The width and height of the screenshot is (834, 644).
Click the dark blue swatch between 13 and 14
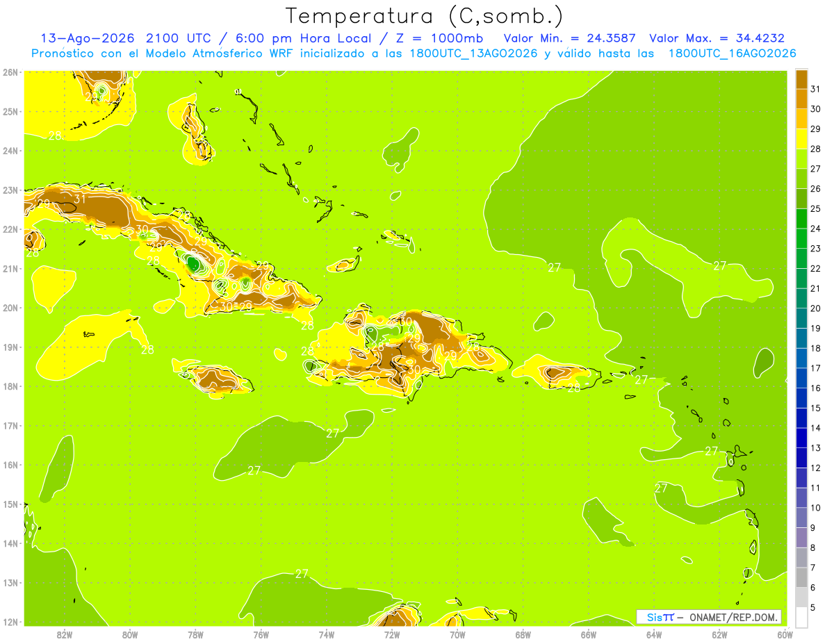click(801, 438)
